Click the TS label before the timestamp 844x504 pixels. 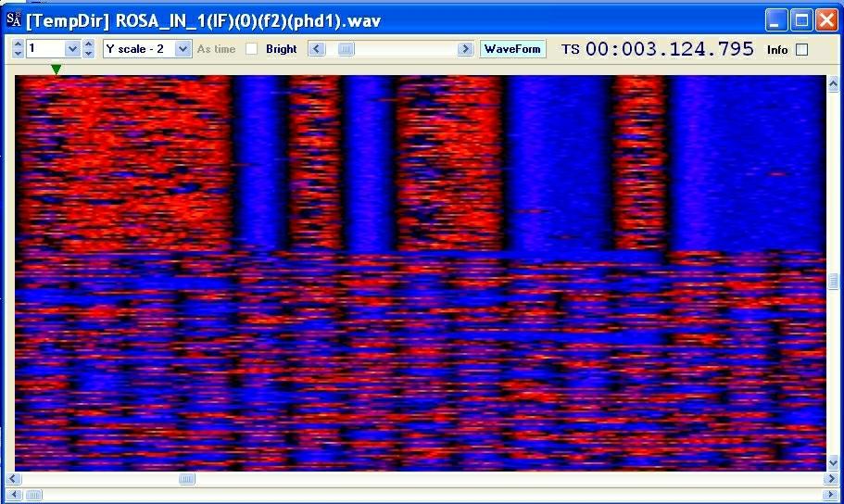point(571,49)
